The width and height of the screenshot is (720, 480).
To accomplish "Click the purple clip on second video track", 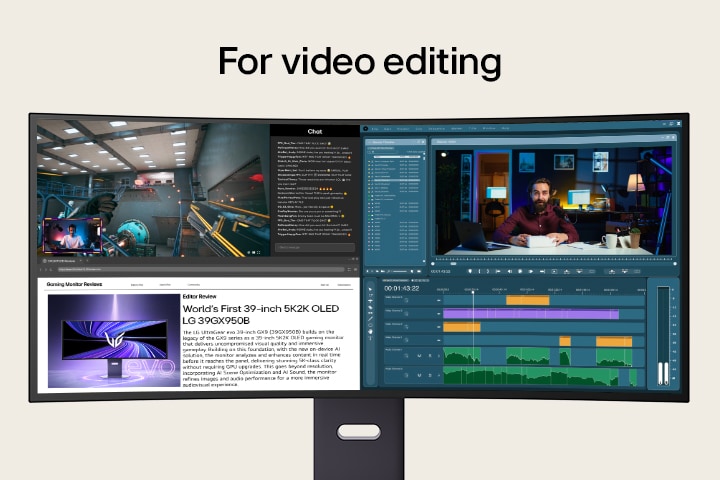I will point(530,314).
